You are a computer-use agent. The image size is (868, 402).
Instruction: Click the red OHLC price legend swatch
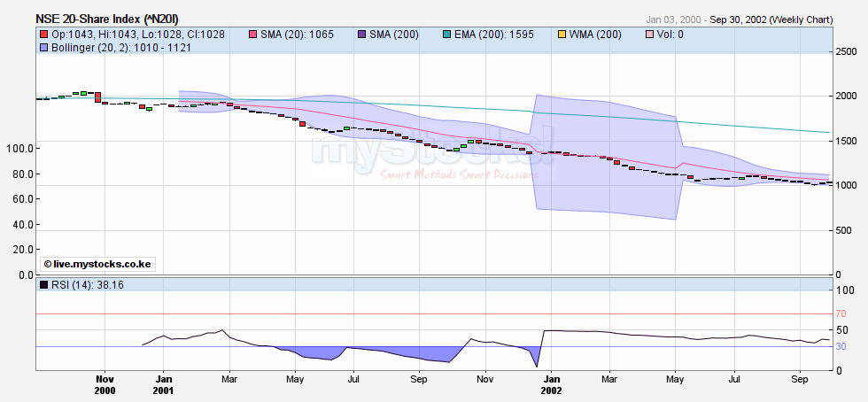click(43, 35)
